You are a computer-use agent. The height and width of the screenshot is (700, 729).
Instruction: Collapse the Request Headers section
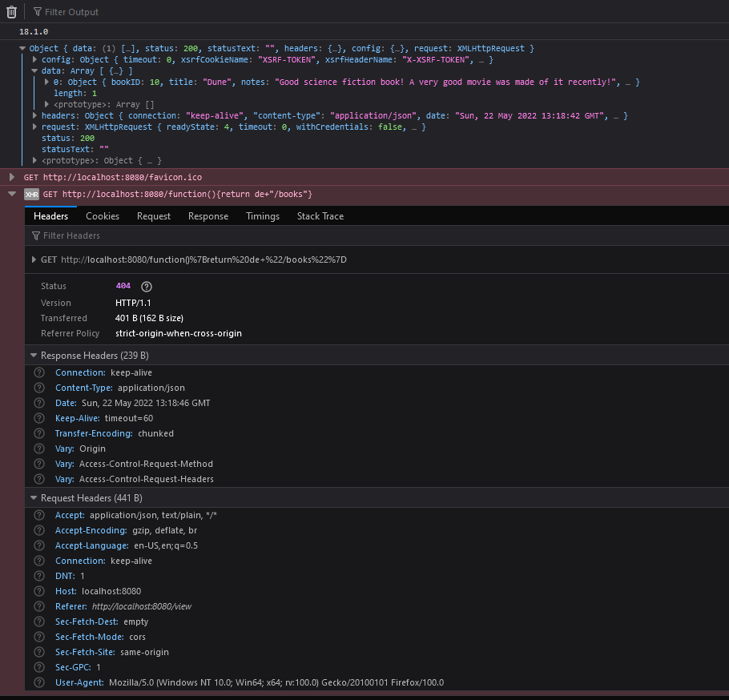(34, 499)
